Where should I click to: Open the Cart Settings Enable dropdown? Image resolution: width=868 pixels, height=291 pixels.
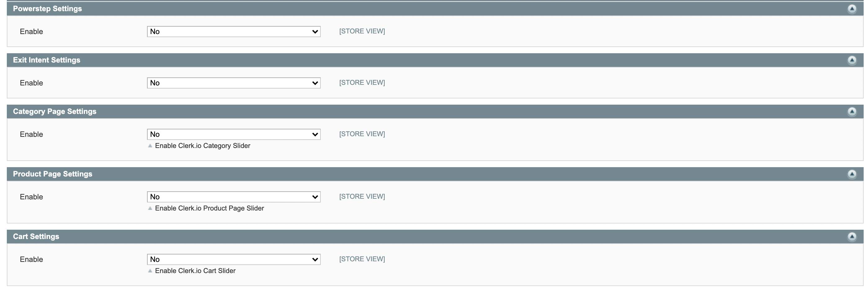tap(234, 259)
